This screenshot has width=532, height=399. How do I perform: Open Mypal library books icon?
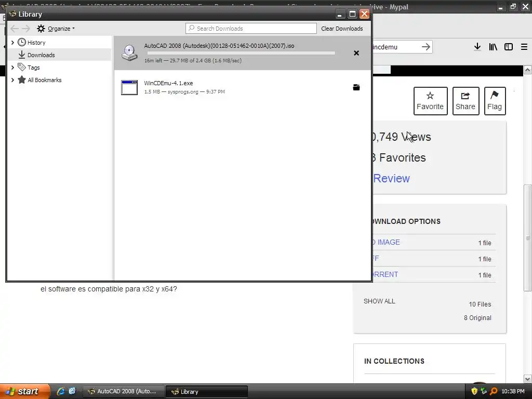493,47
